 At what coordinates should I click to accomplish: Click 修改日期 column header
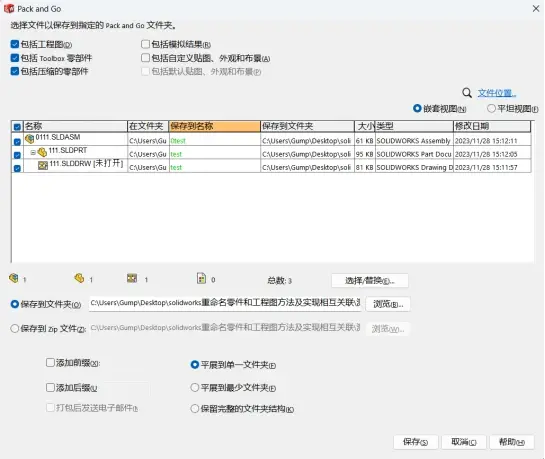[x=492, y=126]
